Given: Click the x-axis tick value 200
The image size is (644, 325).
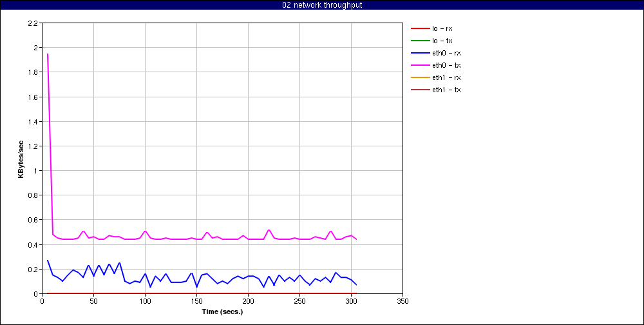Looking at the screenshot, I should pyautogui.click(x=248, y=301).
